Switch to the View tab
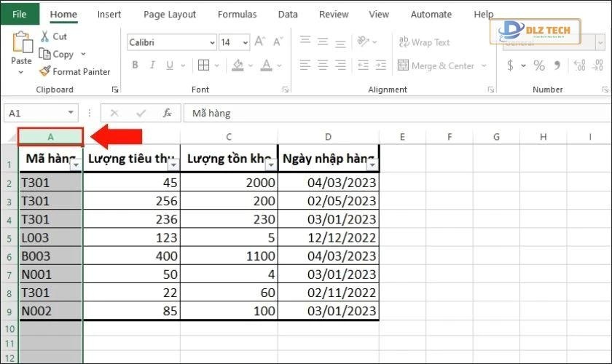 [x=379, y=15]
